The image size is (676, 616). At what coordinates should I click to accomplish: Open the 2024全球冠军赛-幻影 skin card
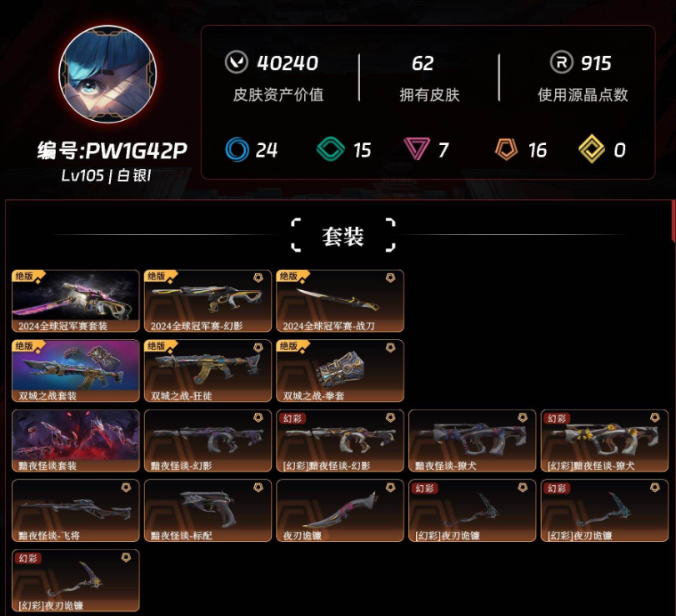tap(208, 301)
